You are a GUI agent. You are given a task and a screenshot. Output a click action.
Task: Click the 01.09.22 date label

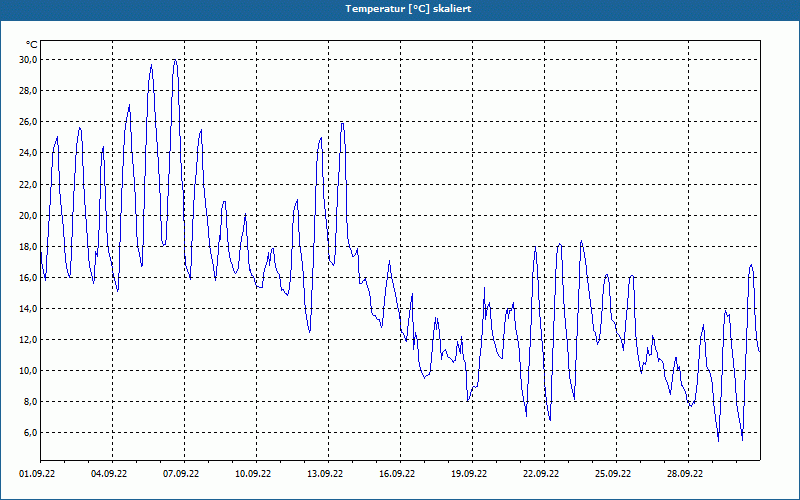pyautogui.click(x=37, y=474)
